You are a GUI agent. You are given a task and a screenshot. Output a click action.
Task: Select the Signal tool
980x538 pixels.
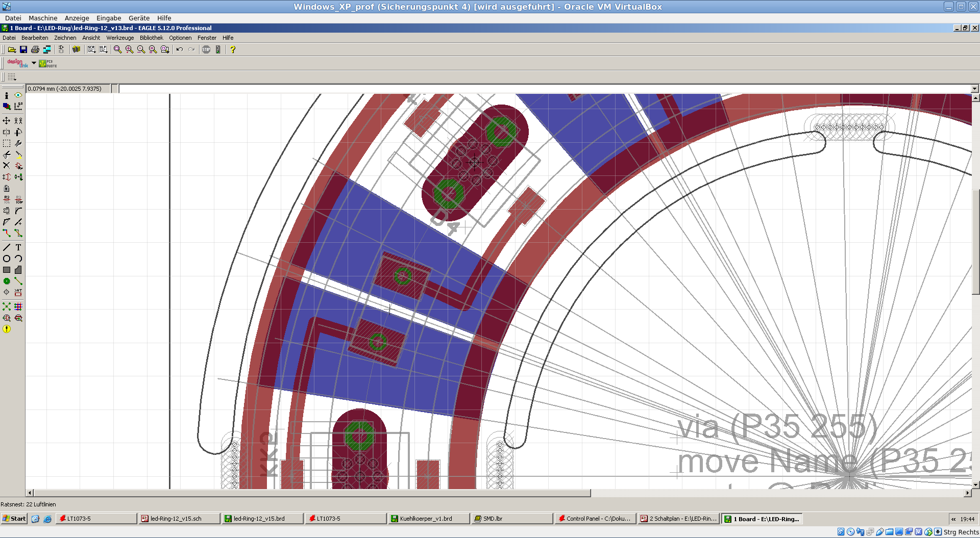pos(18,281)
